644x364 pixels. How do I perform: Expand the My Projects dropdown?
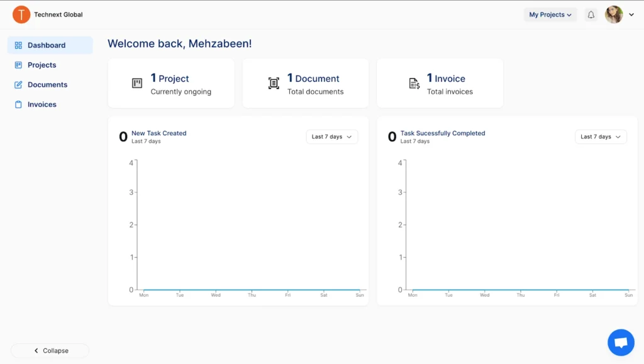click(x=550, y=14)
